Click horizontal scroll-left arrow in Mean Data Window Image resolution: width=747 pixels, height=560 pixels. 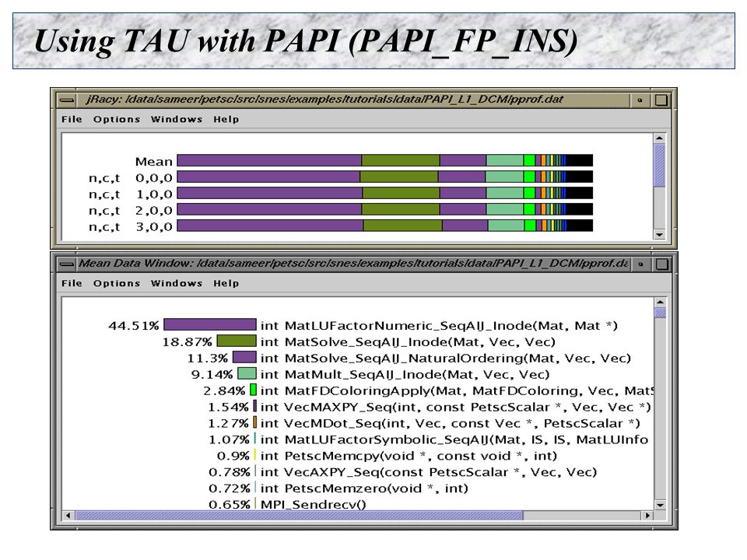click(x=68, y=515)
